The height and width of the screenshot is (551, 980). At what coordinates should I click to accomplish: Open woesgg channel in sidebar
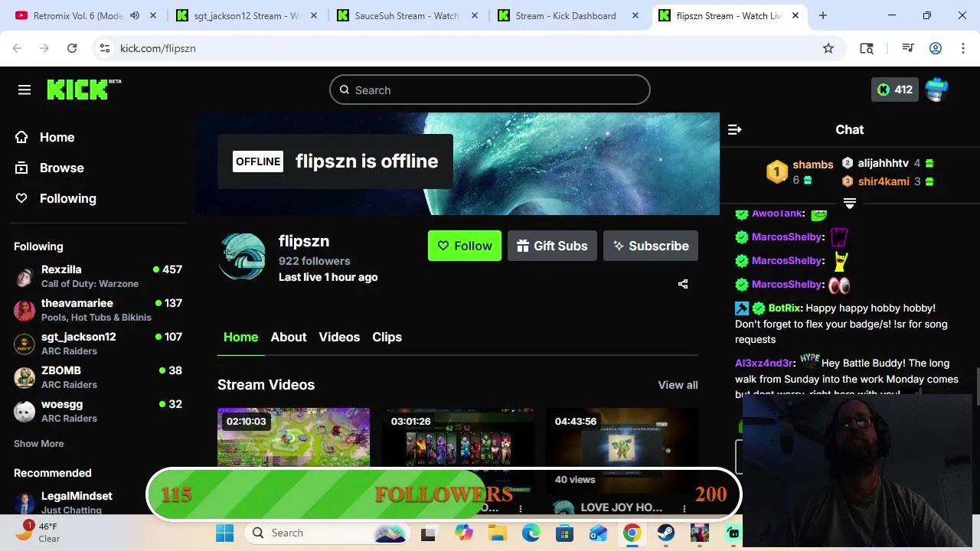(x=98, y=411)
